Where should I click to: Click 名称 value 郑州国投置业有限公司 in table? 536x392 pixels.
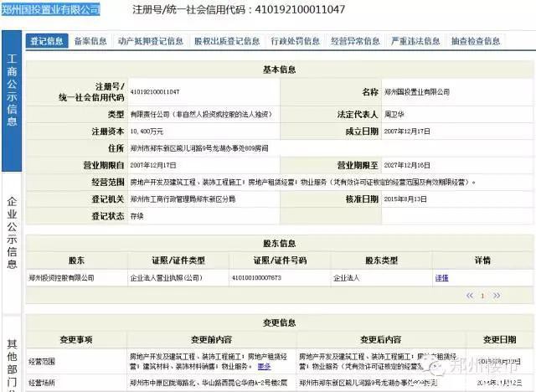[x=417, y=92]
